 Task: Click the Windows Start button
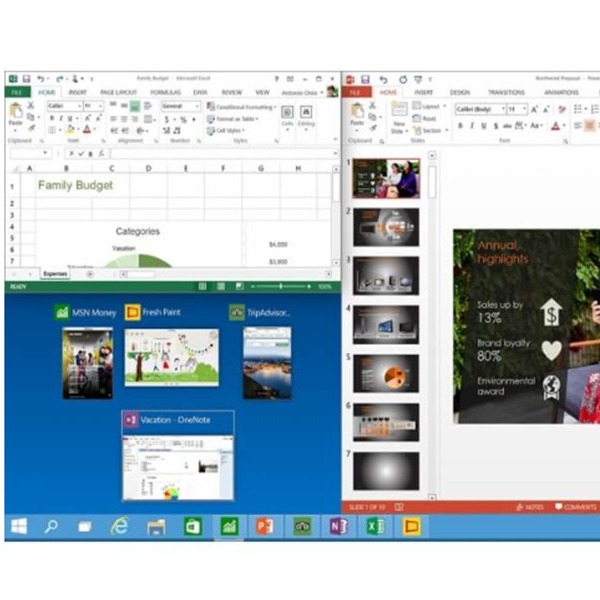click(19, 525)
